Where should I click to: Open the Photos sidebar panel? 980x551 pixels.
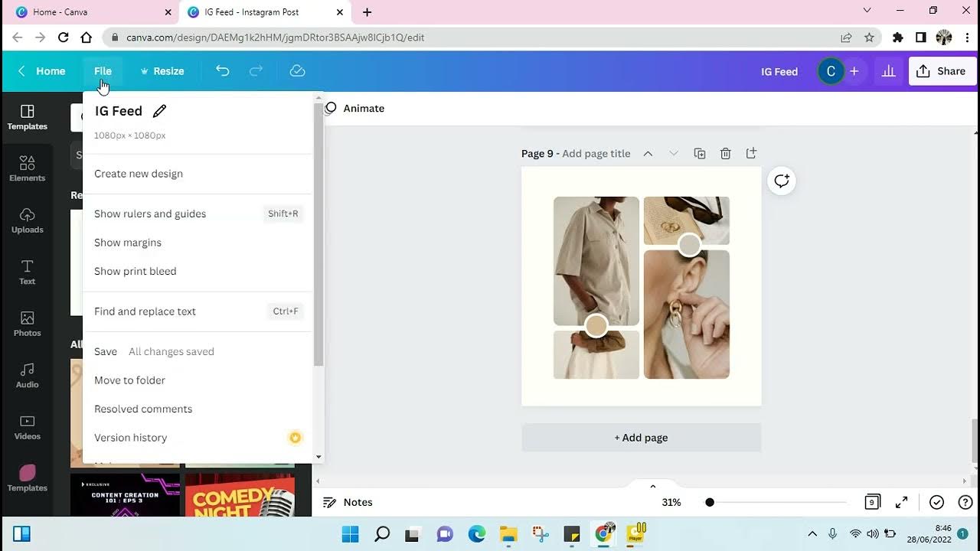point(27,324)
